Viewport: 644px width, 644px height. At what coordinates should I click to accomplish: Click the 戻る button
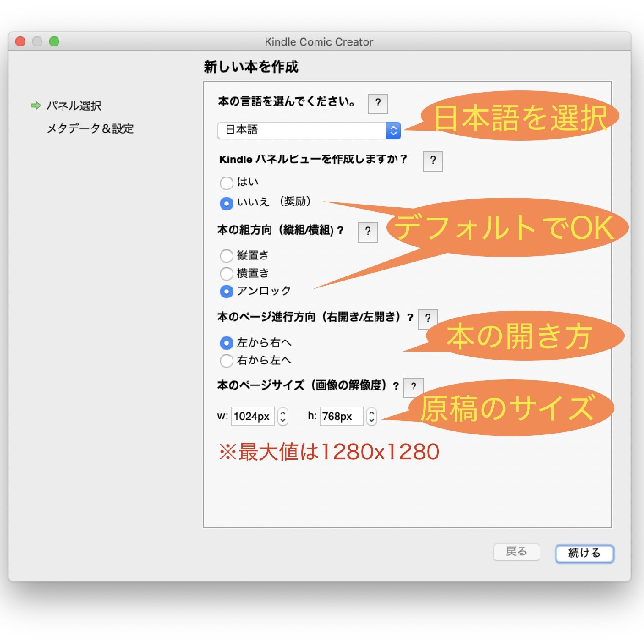point(516,552)
